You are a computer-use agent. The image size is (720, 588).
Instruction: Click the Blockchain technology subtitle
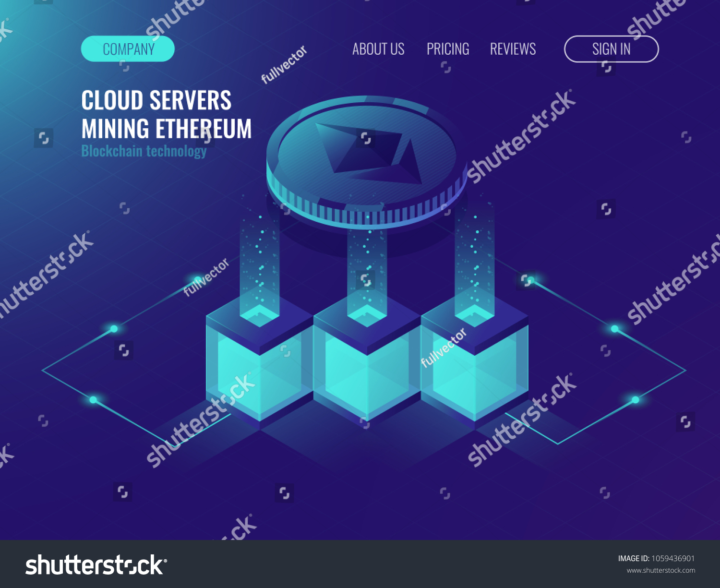[144, 151]
